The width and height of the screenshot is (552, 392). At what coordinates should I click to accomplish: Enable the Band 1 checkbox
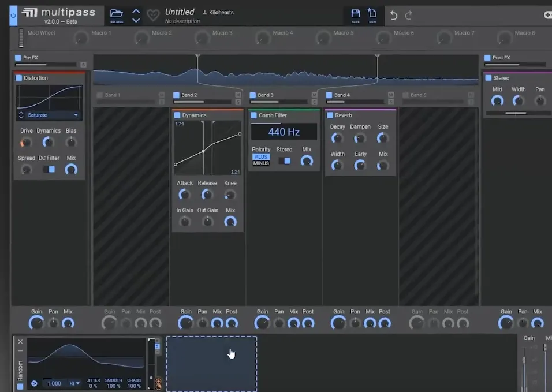pos(100,95)
